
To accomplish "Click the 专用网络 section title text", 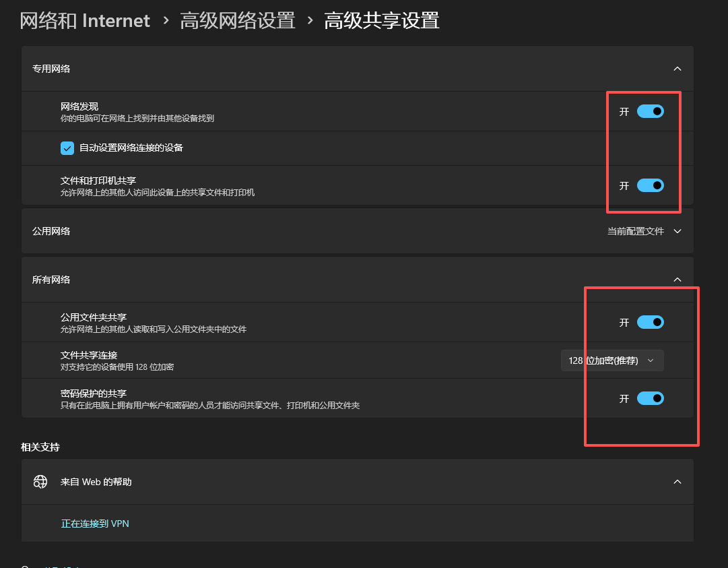I will (x=51, y=69).
